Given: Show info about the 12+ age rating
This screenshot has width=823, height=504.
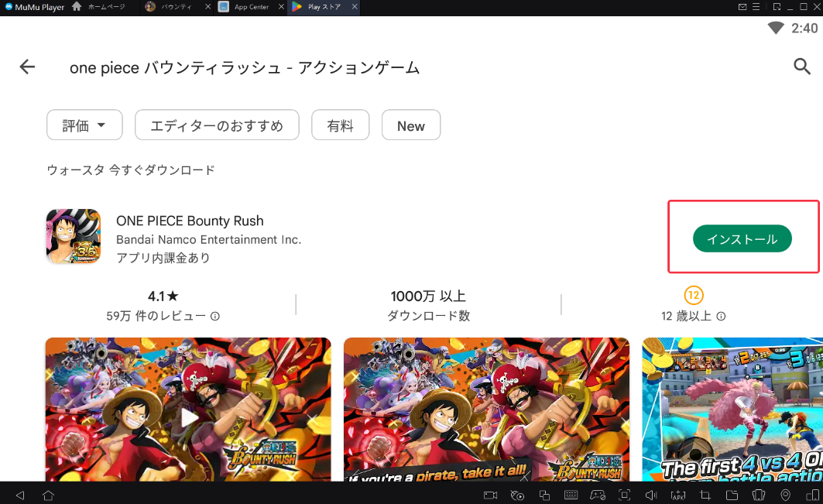Looking at the screenshot, I should click(721, 316).
